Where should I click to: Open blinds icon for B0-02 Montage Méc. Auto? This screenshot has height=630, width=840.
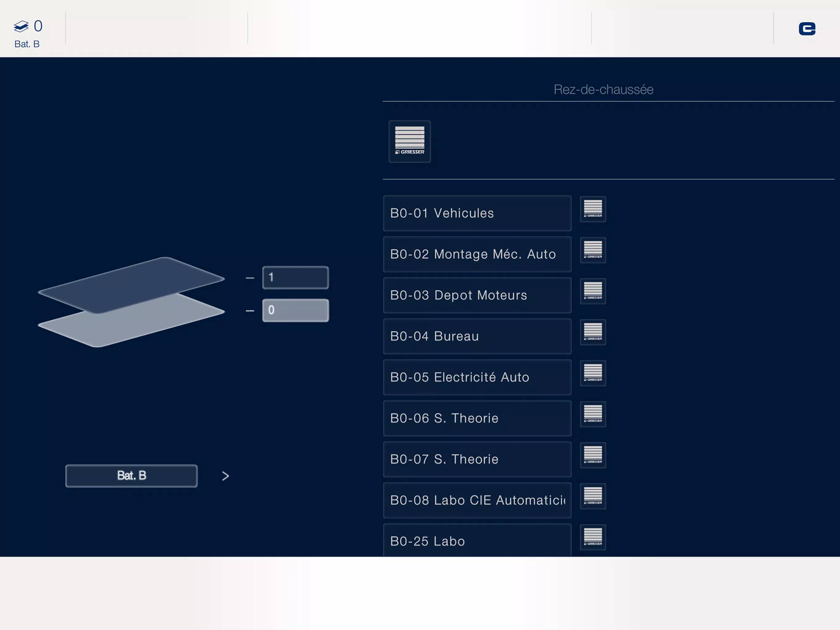pyautogui.click(x=593, y=250)
